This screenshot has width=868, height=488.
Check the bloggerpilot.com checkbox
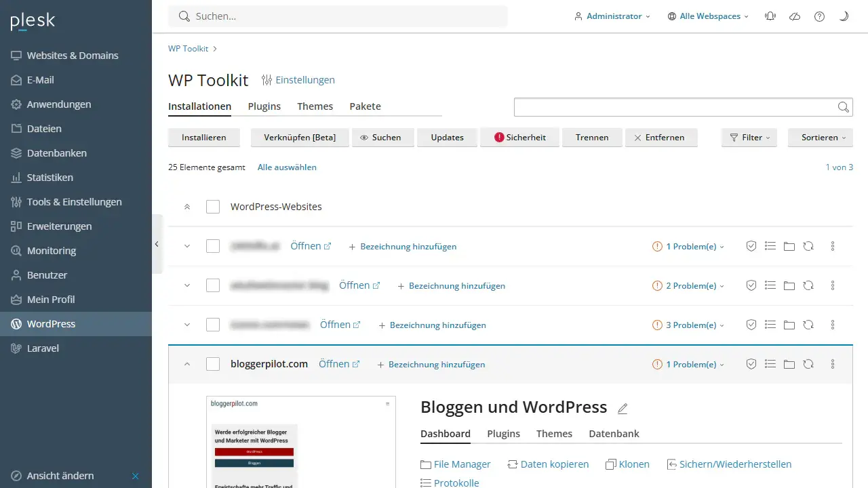213,365
